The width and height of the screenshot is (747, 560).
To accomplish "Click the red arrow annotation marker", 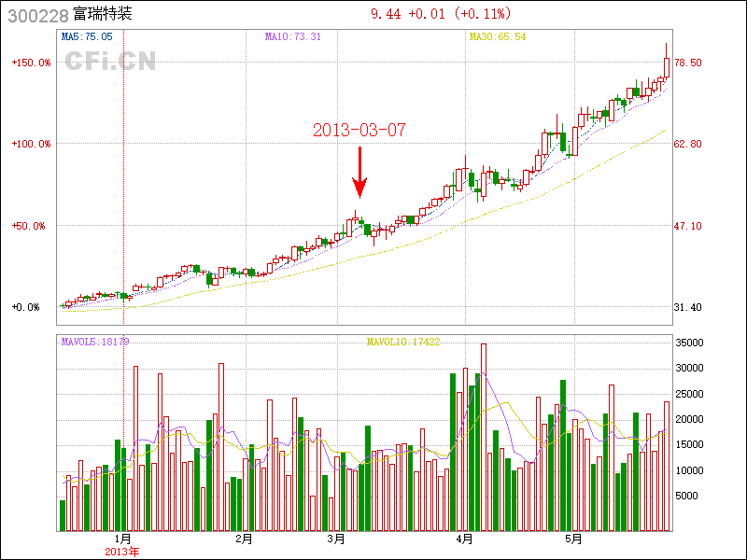I will point(359,171).
